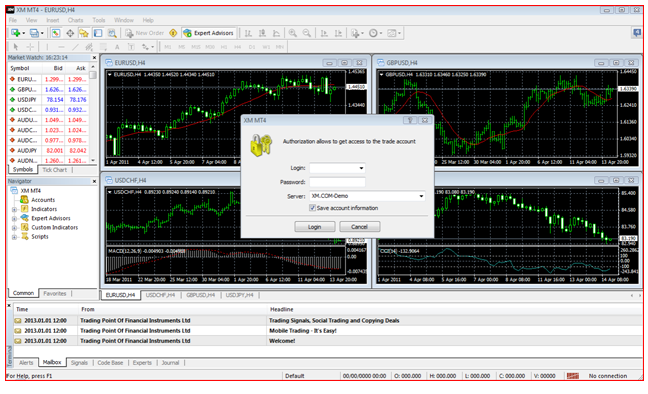Open the USDCHF,H4 chart tab
648x394 pixels.
[x=160, y=295]
